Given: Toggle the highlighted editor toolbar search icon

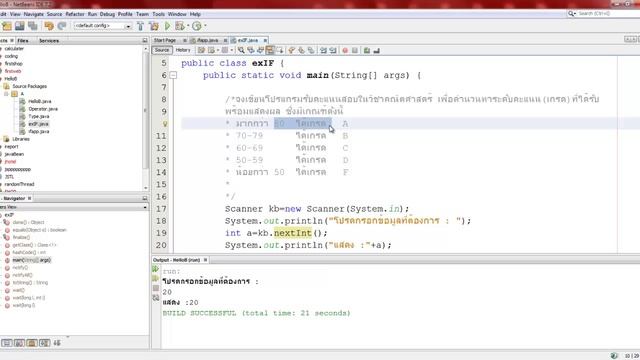Looking at the screenshot, I should [x=270, y=50].
